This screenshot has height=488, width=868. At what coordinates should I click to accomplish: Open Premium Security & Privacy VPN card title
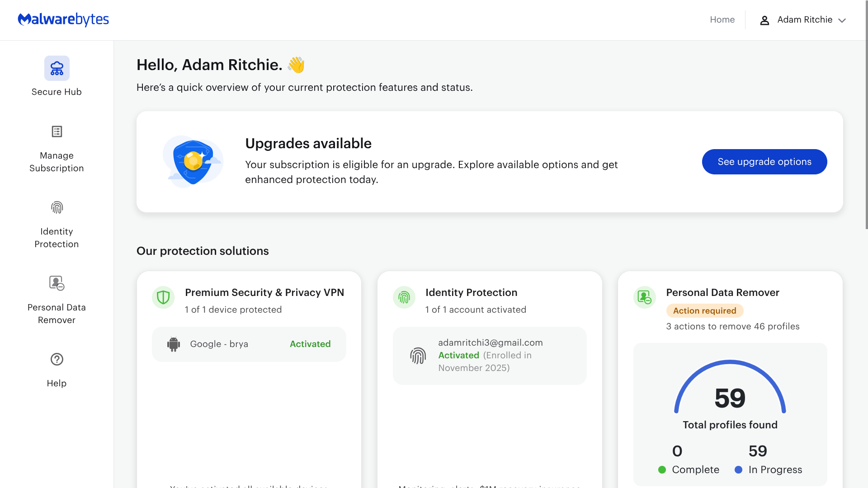[x=264, y=292]
